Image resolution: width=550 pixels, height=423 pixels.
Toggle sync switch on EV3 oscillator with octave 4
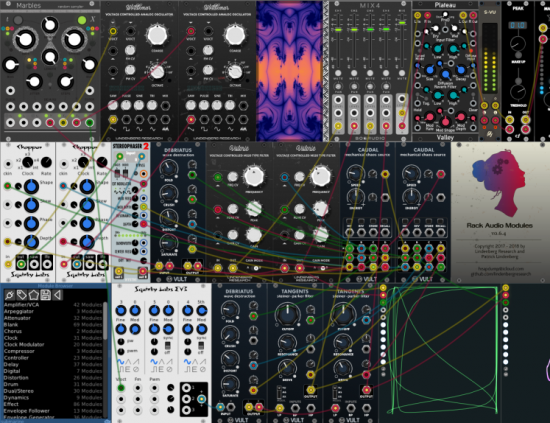pos(201,345)
